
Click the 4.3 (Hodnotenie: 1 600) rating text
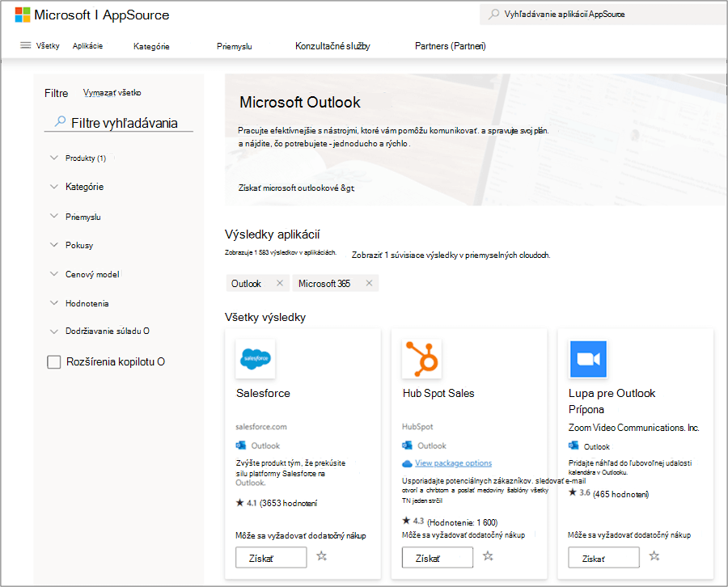pos(455,522)
